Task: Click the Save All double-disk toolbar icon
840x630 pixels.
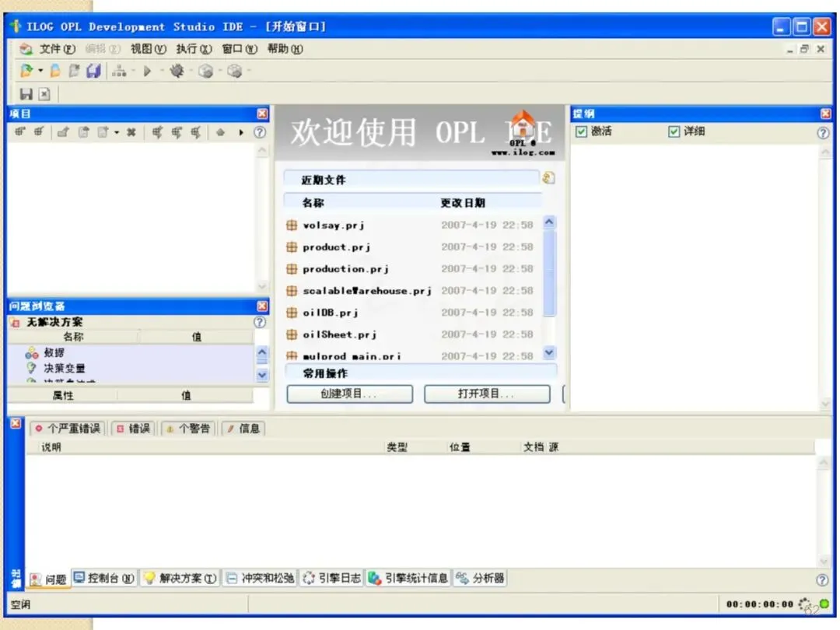Action: click(x=94, y=71)
